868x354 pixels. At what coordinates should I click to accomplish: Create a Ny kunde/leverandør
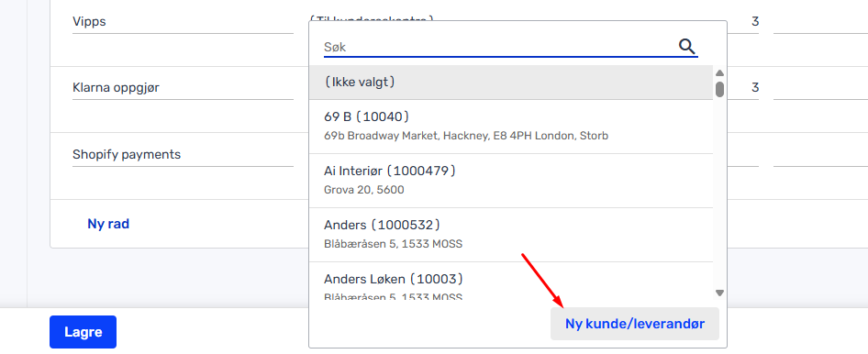pyautogui.click(x=634, y=324)
